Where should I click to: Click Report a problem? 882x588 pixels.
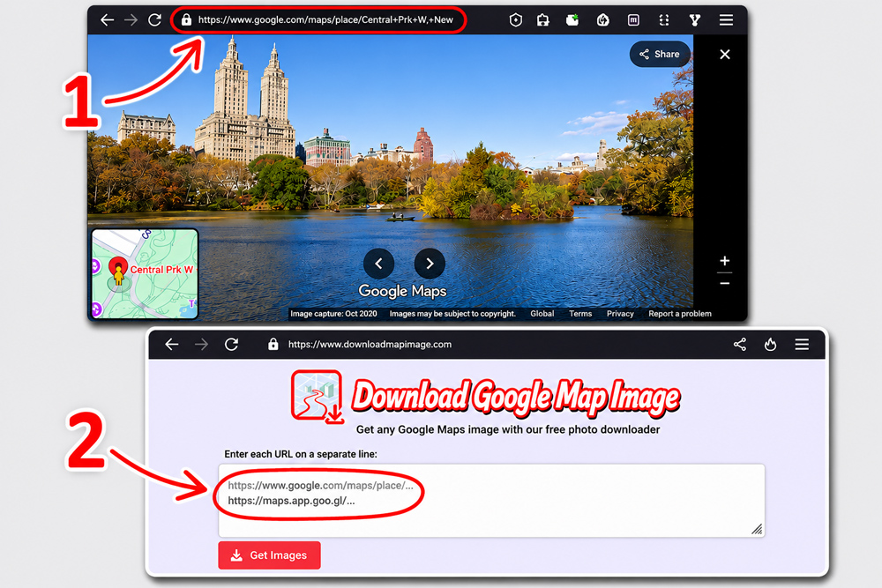coord(680,314)
